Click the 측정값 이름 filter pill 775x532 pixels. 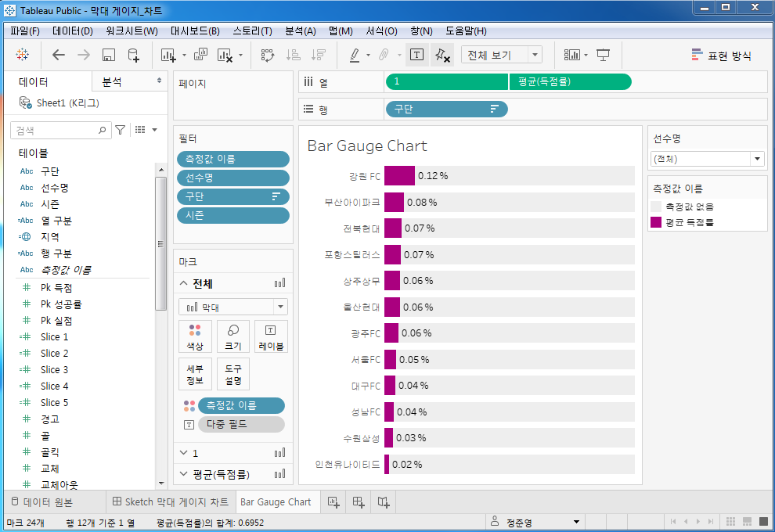click(x=232, y=159)
